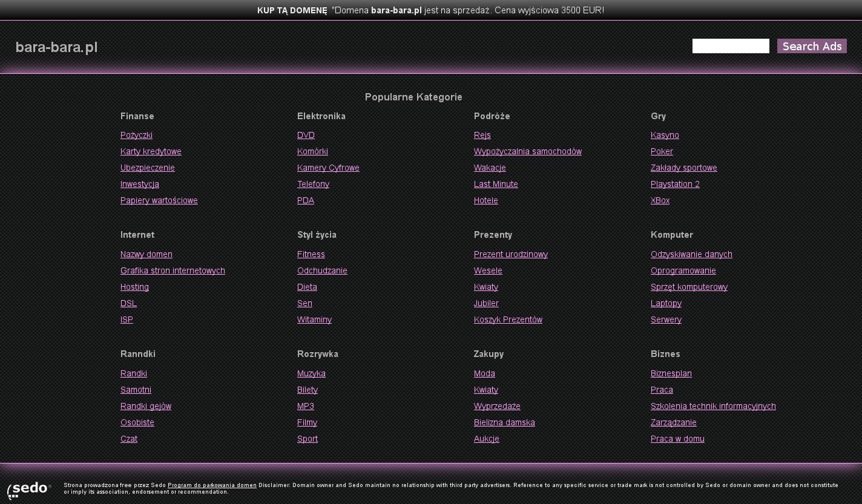The height and width of the screenshot is (504, 862).
Task: Choose Zakłady sportowe link
Action: click(683, 168)
